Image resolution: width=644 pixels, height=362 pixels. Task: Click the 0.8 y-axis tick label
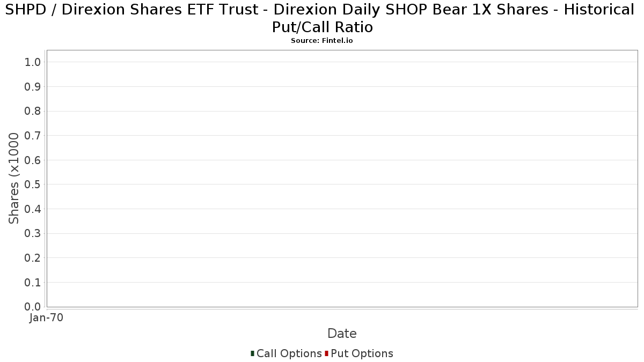pyautogui.click(x=33, y=111)
